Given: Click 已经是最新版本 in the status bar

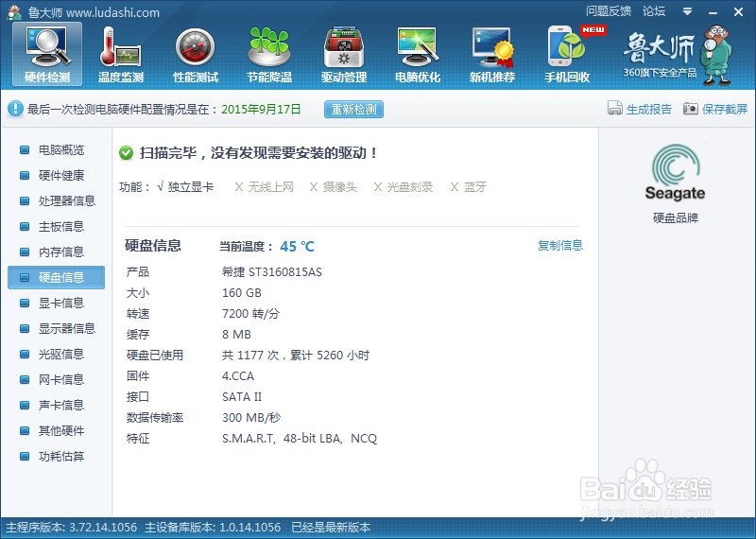Looking at the screenshot, I should (x=331, y=528).
